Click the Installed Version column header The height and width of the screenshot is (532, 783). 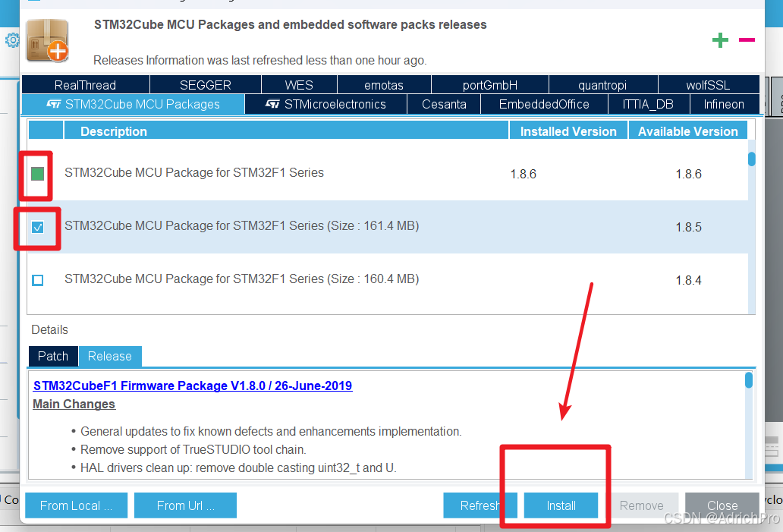(568, 131)
